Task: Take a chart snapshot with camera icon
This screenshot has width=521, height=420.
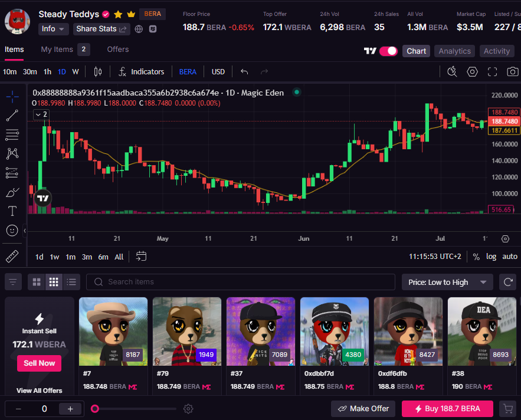Action: [512, 71]
